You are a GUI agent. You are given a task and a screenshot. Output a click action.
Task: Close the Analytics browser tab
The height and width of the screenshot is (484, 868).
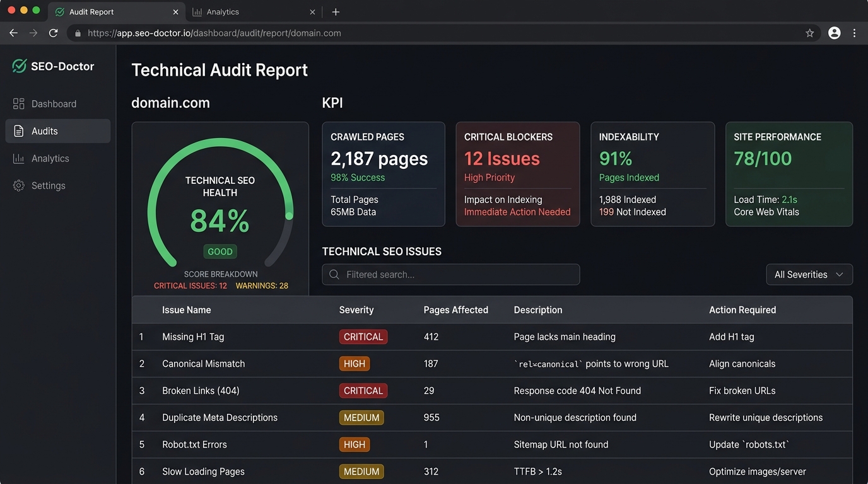[312, 12]
